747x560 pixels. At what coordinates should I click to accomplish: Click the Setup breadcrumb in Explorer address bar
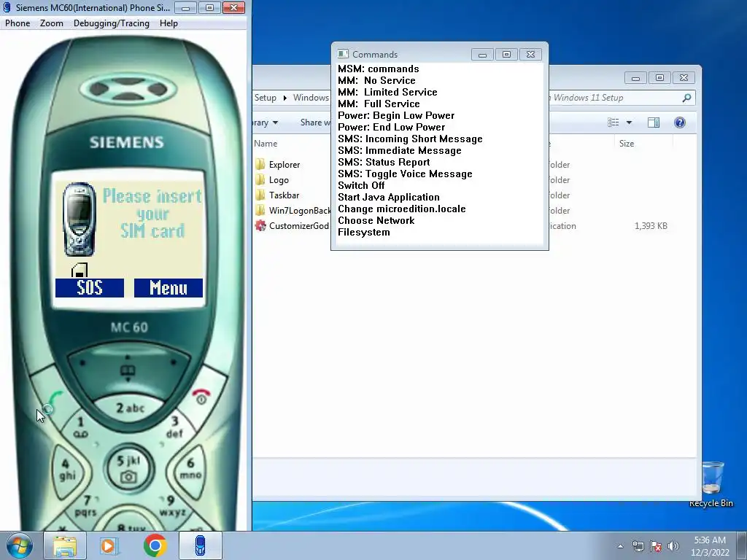point(266,98)
